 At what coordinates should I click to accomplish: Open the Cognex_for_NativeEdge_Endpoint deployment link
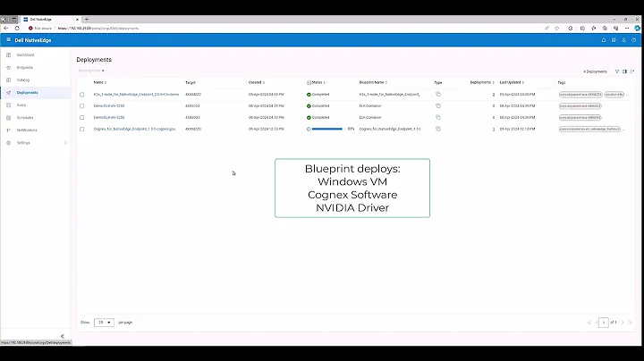[x=134, y=129]
